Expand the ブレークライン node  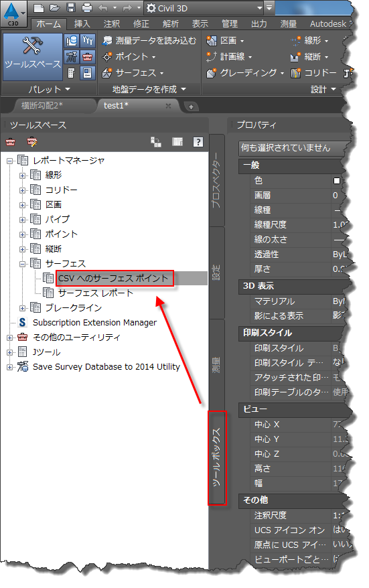(x=23, y=308)
